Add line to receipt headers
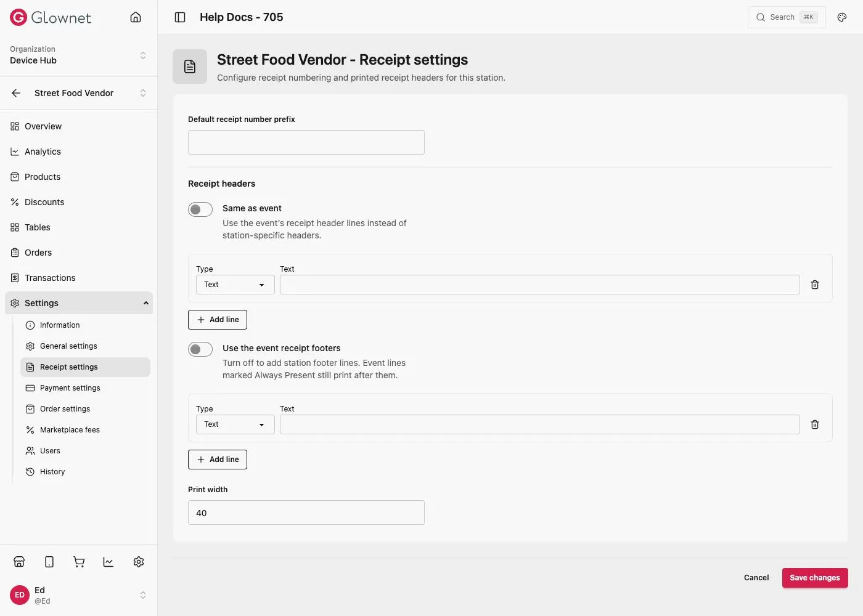This screenshot has height=616, width=863. click(218, 320)
